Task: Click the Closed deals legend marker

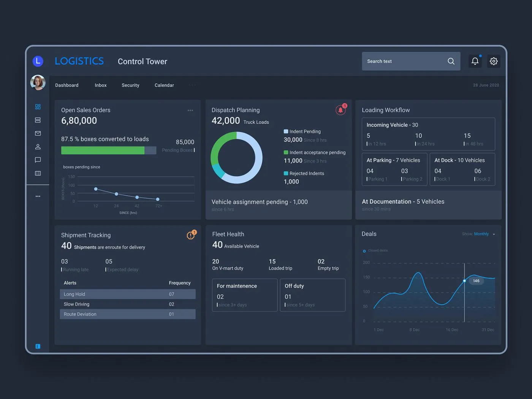Action: pos(364,251)
